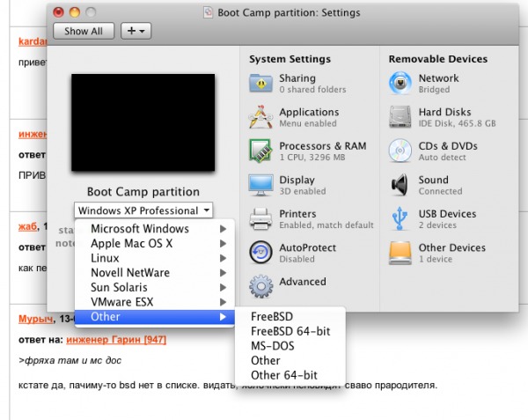
Task: Open the Linux submenu
Action: [x=155, y=258]
